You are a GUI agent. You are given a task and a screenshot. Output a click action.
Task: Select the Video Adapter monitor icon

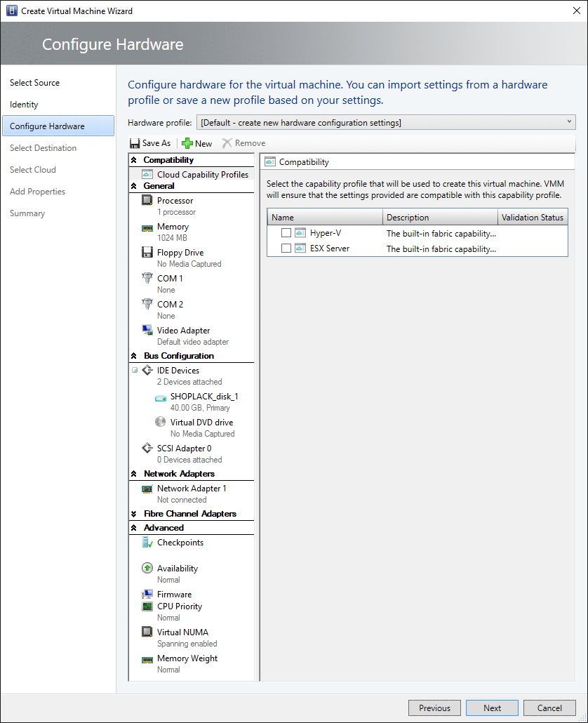pos(147,330)
